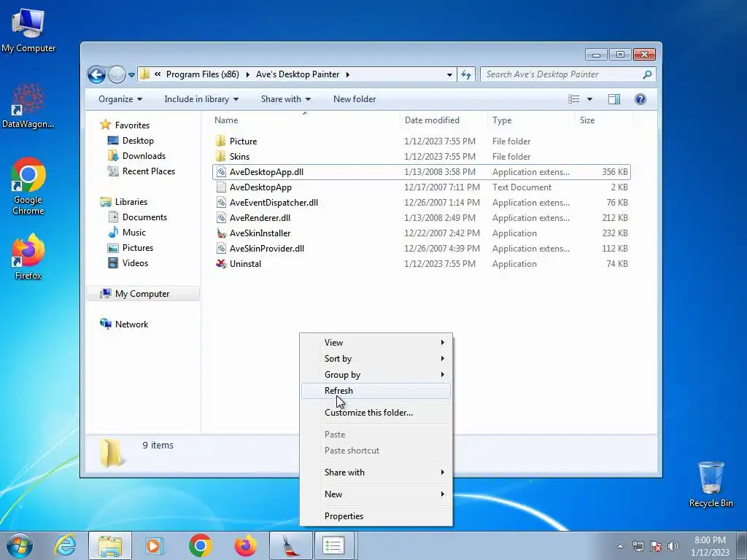
Task: Sort by the Date modified column header
Action: tap(432, 120)
